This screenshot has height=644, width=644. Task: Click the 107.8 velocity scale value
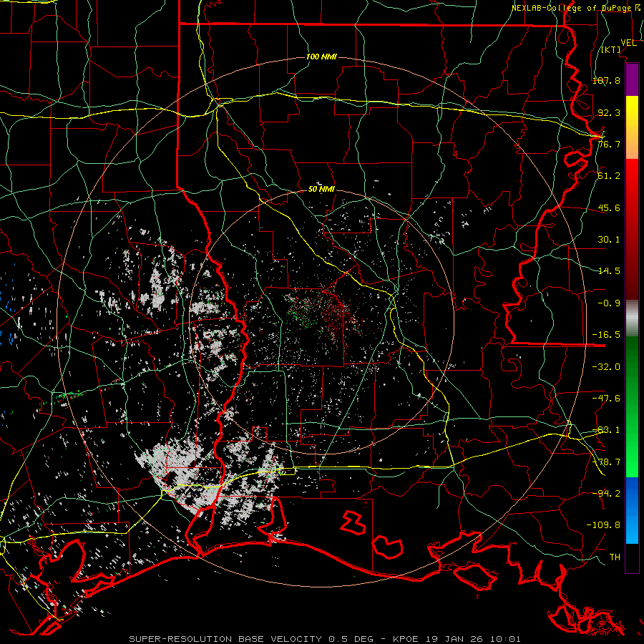click(606, 80)
